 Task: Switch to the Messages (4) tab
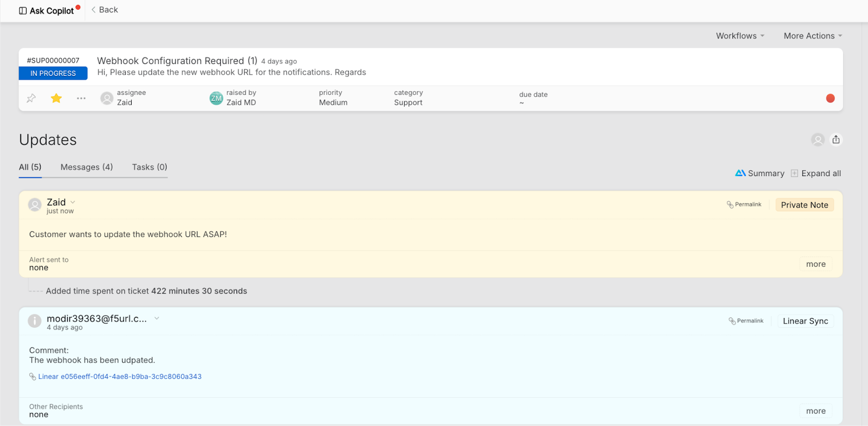(87, 167)
